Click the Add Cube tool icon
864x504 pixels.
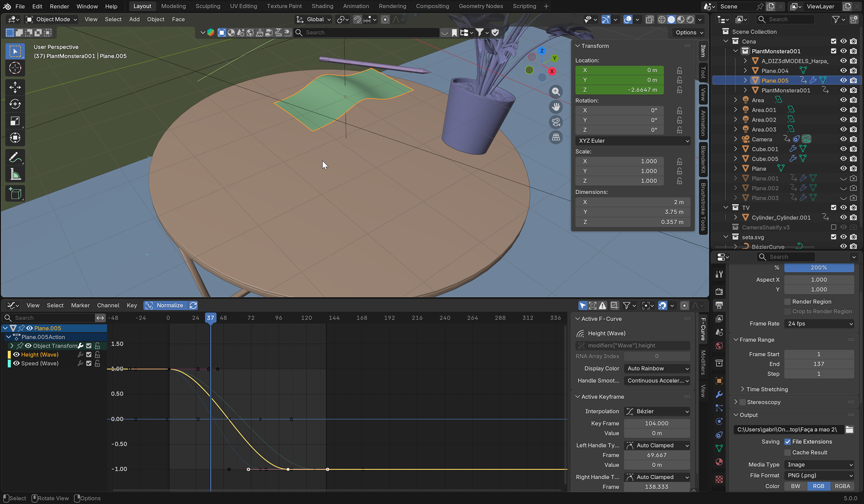coord(15,194)
